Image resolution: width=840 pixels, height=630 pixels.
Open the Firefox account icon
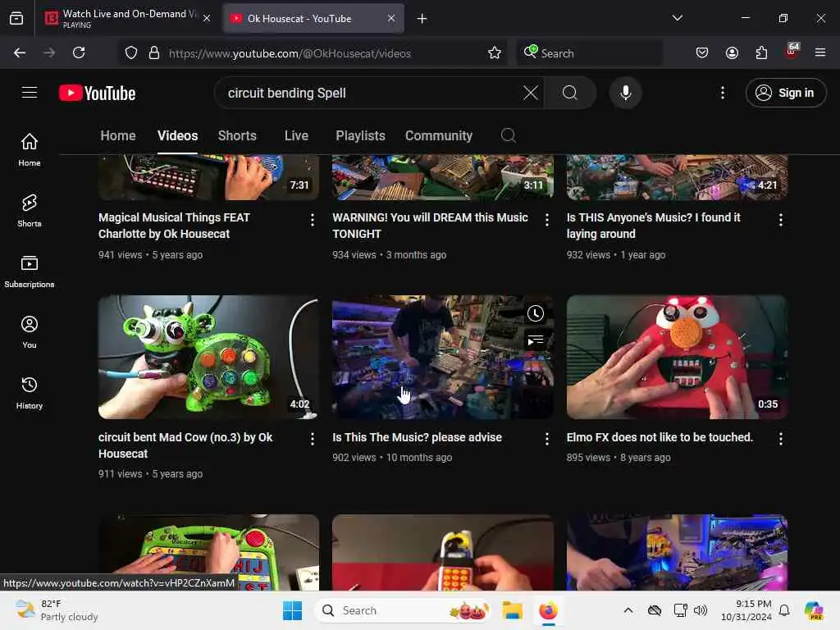tap(732, 52)
